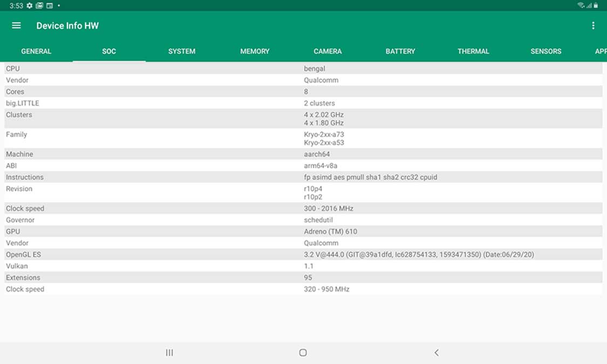Select the THERMAL tab
607x364 pixels.
473,51
